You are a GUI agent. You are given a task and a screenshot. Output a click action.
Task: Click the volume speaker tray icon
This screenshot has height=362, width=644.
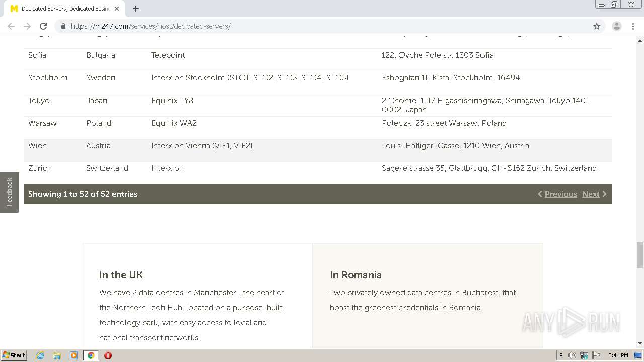pyautogui.click(x=572, y=355)
